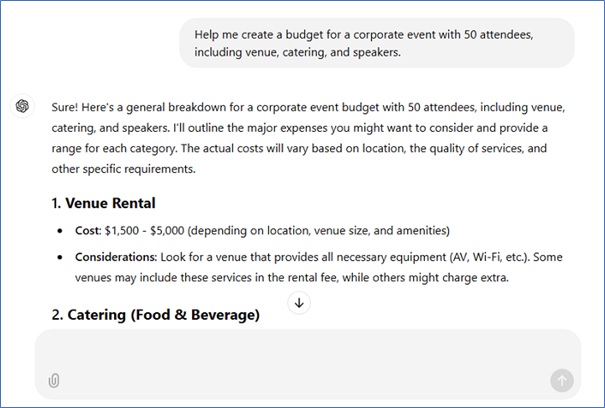This screenshot has width=605, height=408.
Task: Click the paperclip attach file icon
Action: tap(54, 380)
